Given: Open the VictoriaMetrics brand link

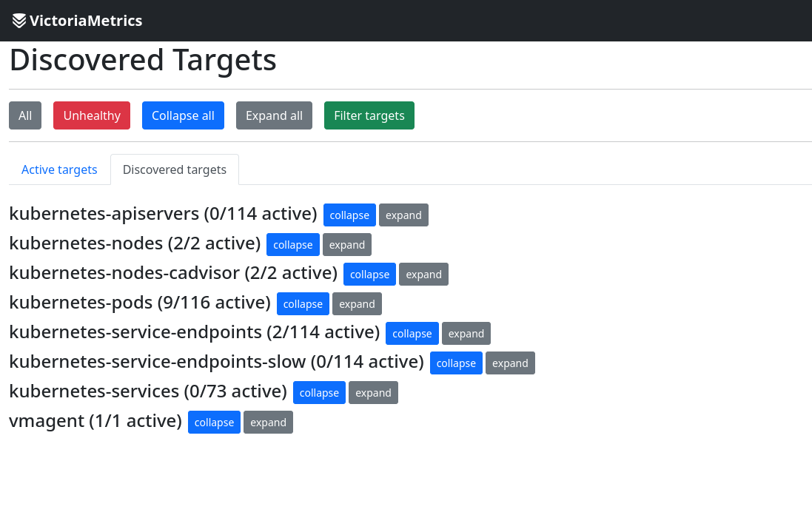Looking at the screenshot, I should pyautogui.click(x=77, y=21).
